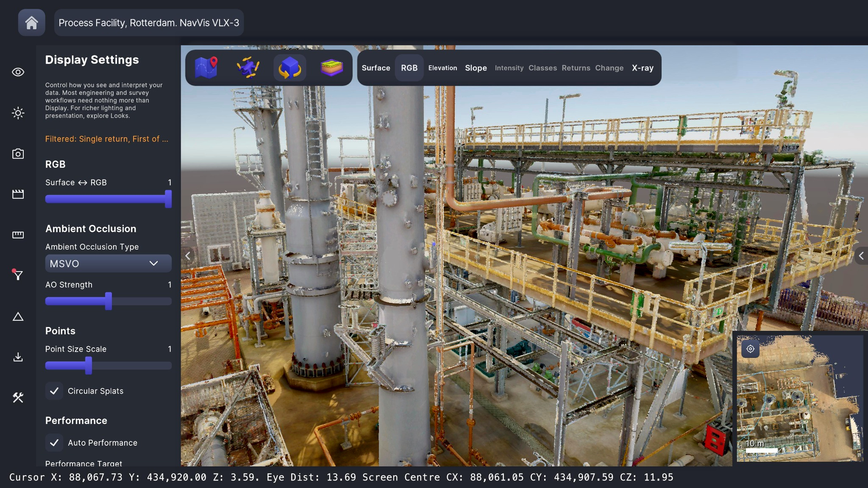
Task: Click the project title Process Facility, Rotterdam
Action: 149,22
